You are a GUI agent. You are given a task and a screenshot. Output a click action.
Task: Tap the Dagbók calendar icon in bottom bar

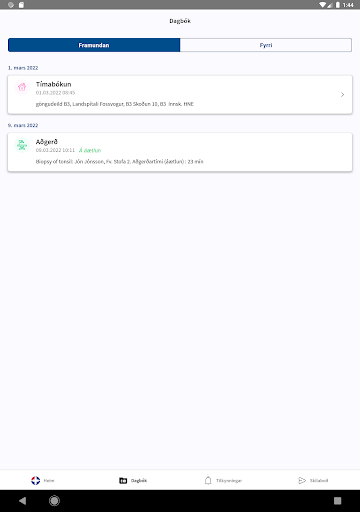tap(123, 480)
